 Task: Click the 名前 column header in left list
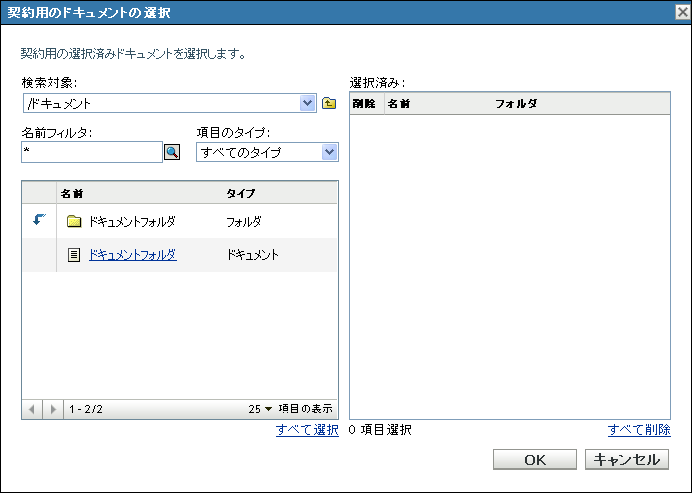point(72,193)
